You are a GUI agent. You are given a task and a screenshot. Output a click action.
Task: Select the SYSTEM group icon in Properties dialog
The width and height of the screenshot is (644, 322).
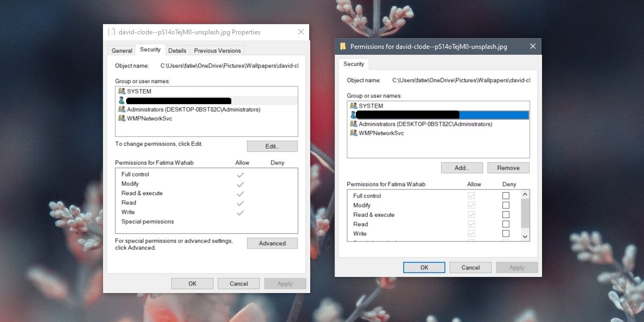121,91
